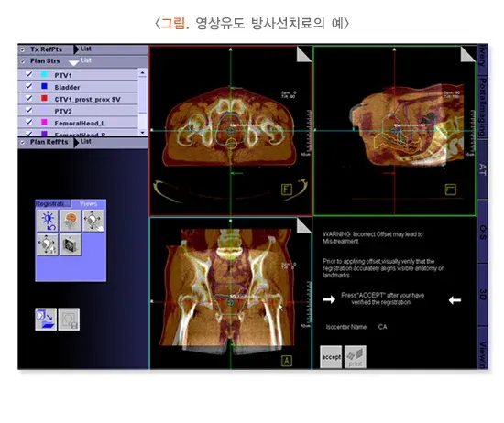Select the PTV2 row label
Image resolution: width=504 pixels, height=423 pixels.
[63, 112]
